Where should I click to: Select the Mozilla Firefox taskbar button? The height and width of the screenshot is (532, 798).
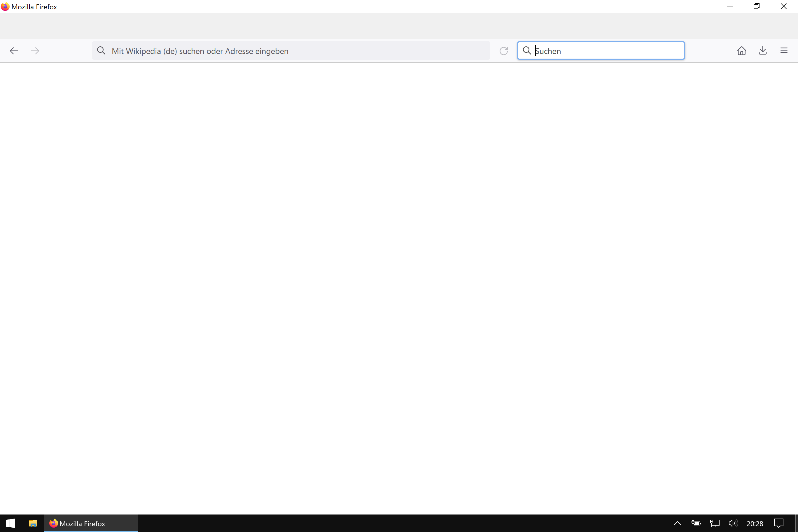coord(91,523)
